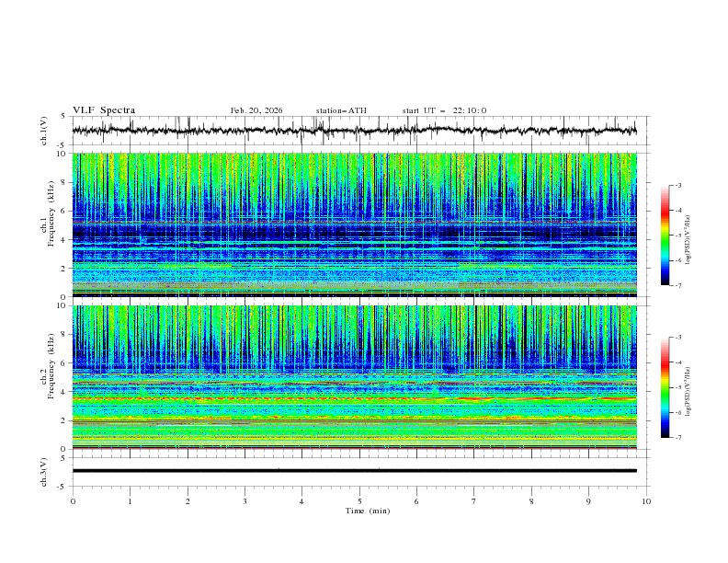This screenshot has height=563, width=728.
Task: Click the ch.1 colorbar "log(PSD)(V²/Hz)" label
Action: click(688, 240)
